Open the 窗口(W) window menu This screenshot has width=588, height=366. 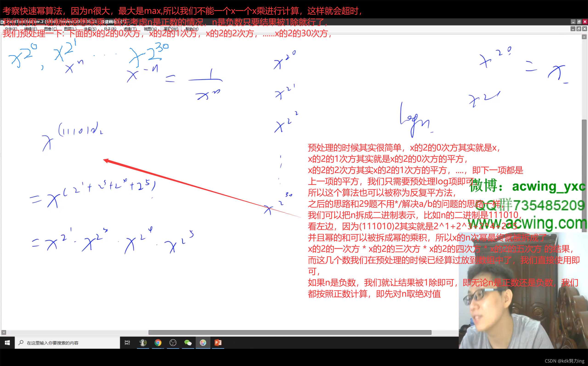click(x=171, y=29)
